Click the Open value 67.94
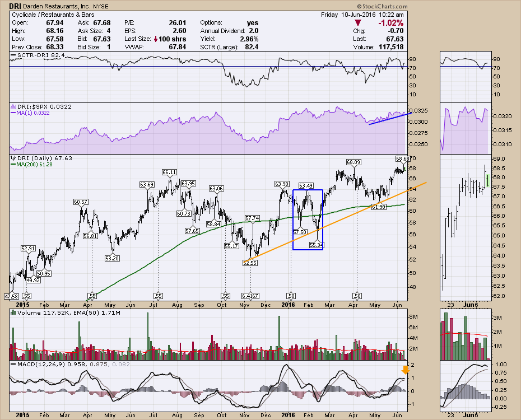 [x=54, y=22]
